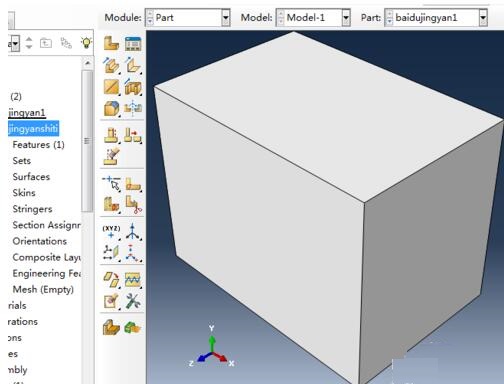Select the Create Solid: Extrude tool
Viewport: 504px width, 384px height.
[x=111, y=66]
